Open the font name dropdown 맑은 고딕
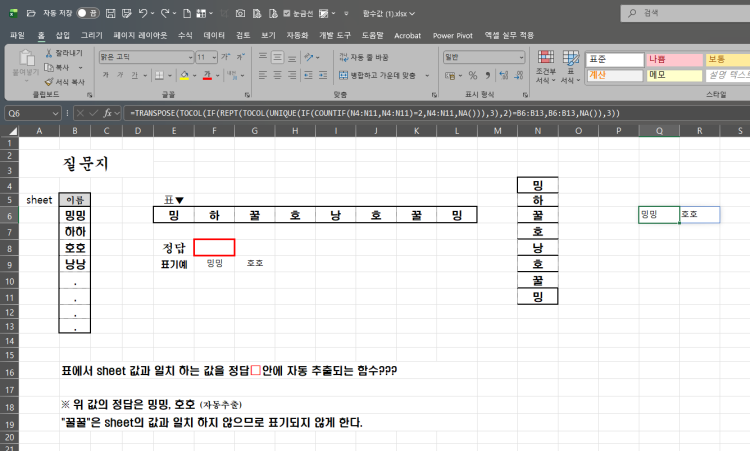The image size is (750, 451). [x=143, y=57]
